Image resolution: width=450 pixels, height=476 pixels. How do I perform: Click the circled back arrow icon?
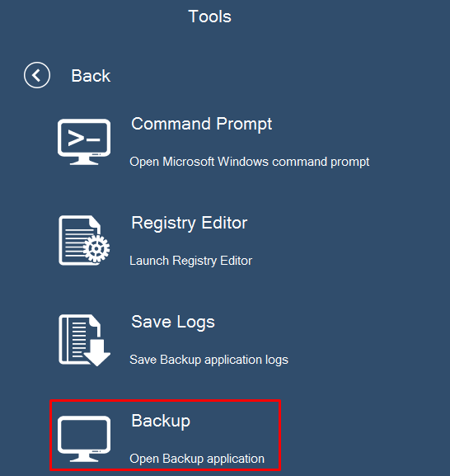tap(37, 75)
